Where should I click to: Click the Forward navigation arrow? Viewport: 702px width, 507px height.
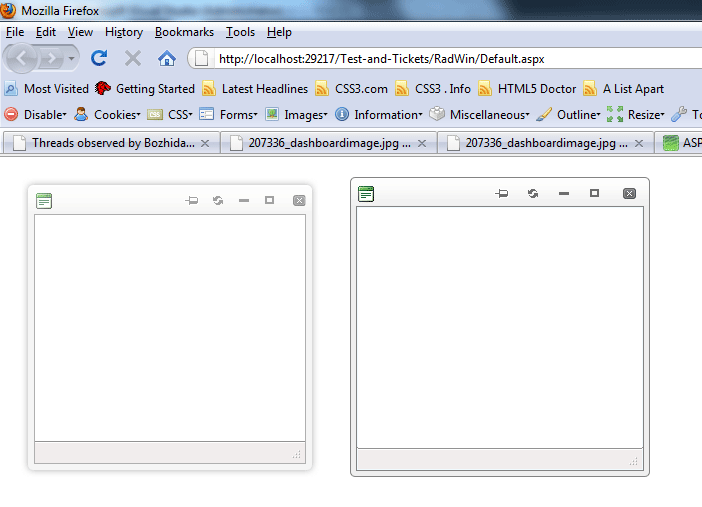(51, 58)
